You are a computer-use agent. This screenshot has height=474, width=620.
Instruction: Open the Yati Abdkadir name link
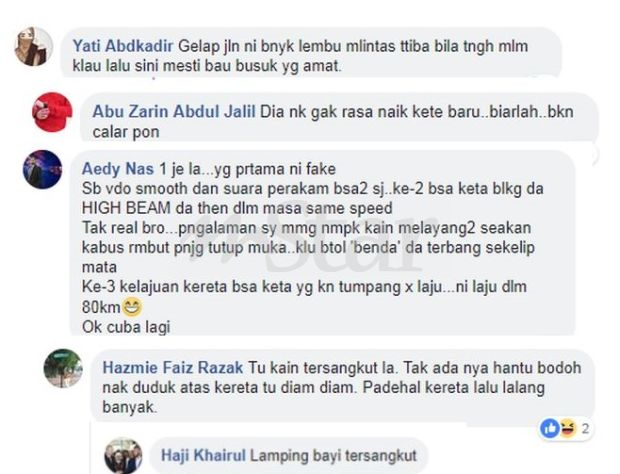[123, 46]
